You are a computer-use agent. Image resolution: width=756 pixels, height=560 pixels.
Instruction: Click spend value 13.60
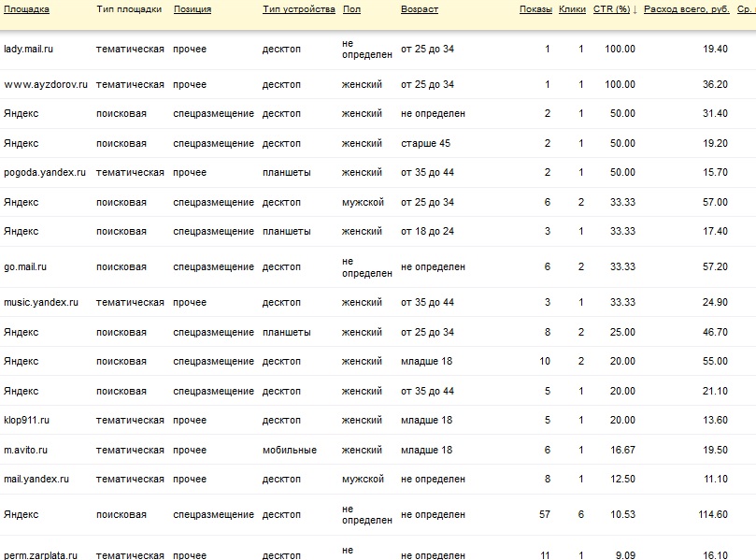click(x=715, y=420)
